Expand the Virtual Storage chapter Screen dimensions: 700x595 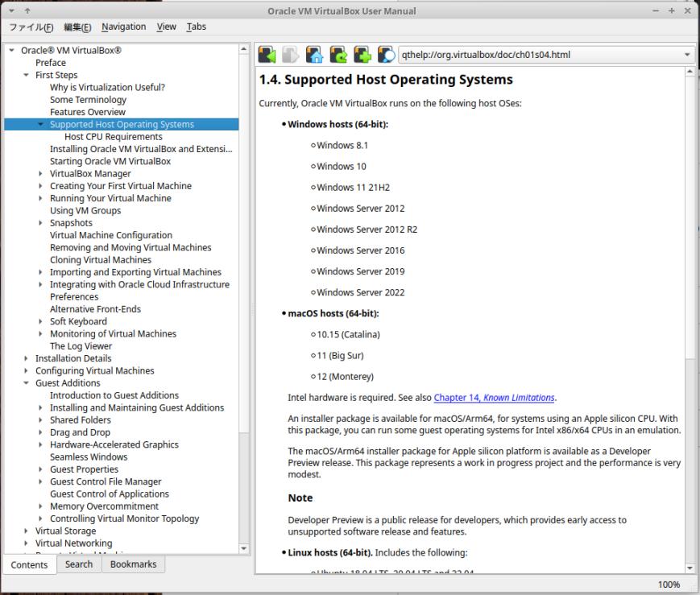point(27,531)
